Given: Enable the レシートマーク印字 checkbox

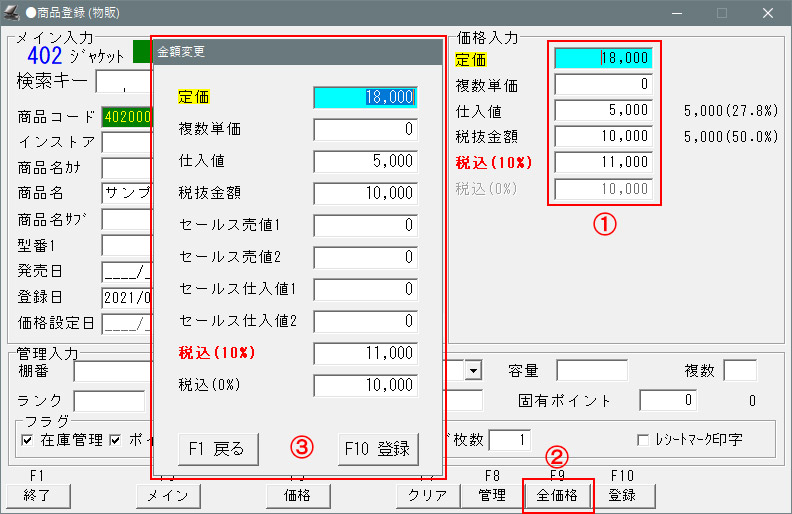Looking at the screenshot, I should [x=644, y=440].
